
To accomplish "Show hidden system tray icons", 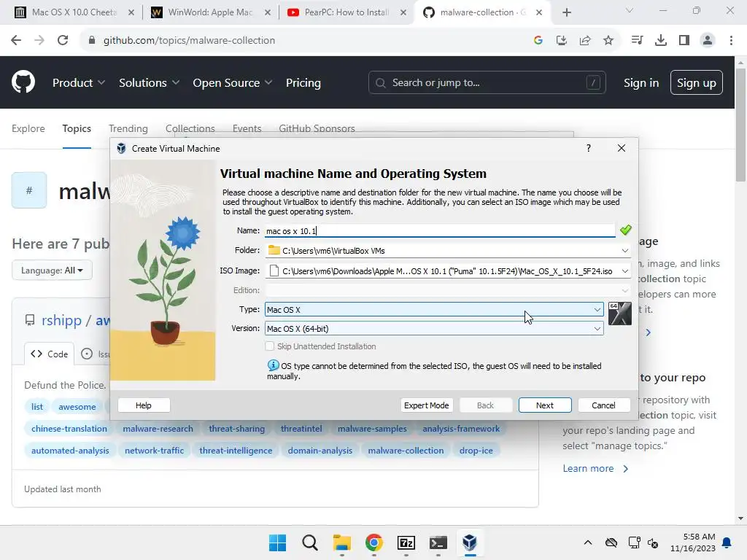I will (588, 542).
